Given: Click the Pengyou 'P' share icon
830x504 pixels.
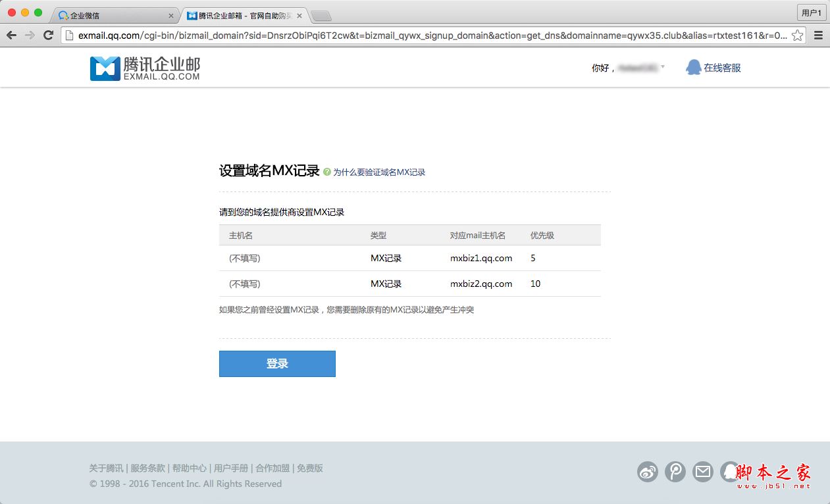Looking at the screenshot, I should [x=675, y=472].
